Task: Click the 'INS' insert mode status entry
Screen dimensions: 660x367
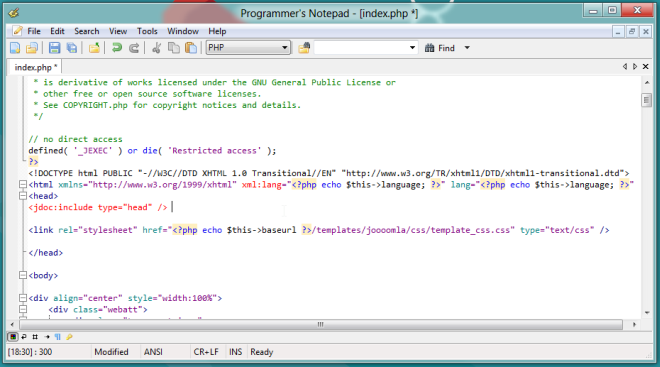Action: tap(235, 352)
